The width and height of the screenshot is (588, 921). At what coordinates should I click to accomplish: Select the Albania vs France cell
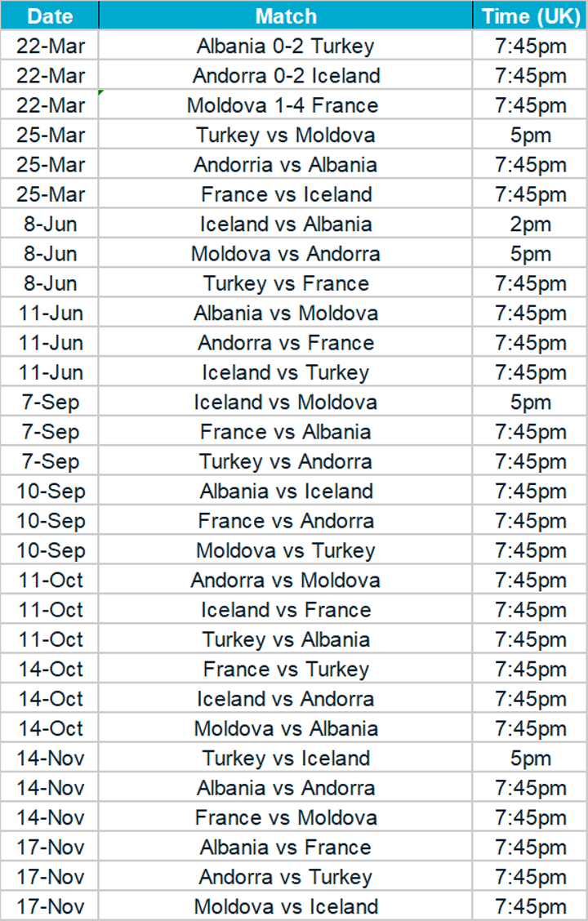click(285, 848)
